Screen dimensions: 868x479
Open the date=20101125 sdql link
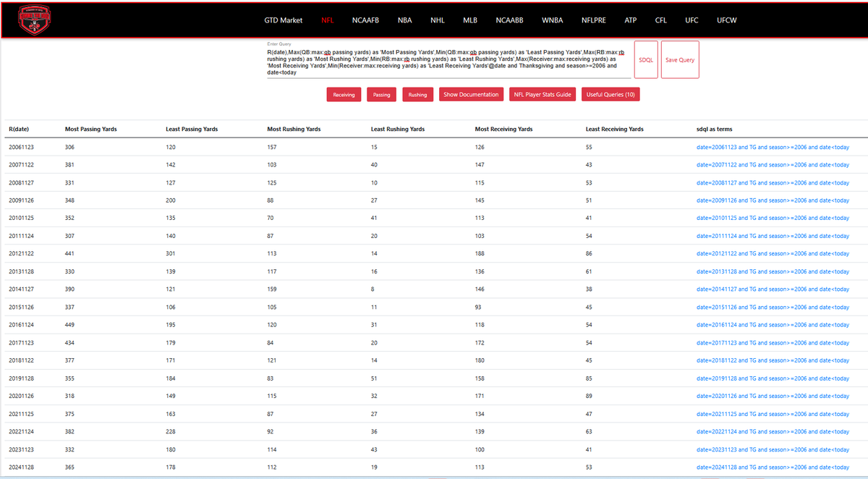(x=773, y=218)
